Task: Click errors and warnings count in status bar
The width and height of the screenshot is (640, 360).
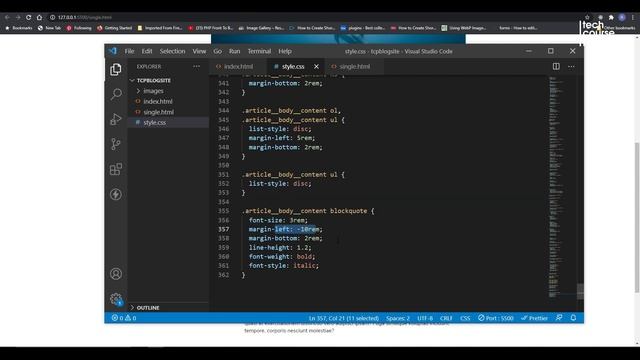Action: [x=124, y=318]
